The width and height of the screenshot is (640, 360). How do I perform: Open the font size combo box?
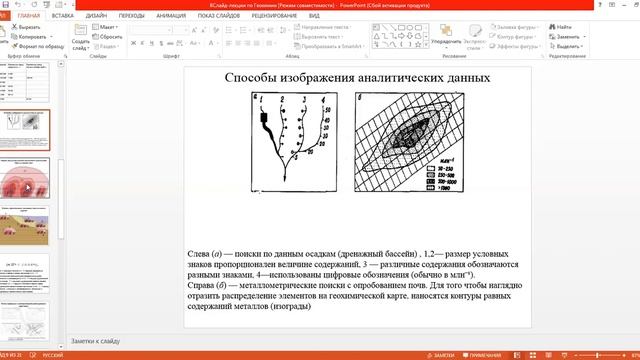[181, 30]
